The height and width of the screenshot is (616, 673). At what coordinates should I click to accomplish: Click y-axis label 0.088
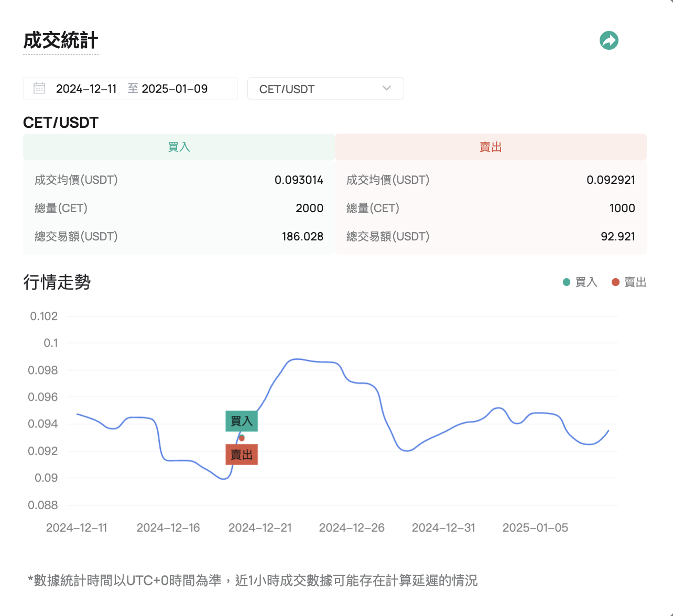pyautogui.click(x=43, y=505)
